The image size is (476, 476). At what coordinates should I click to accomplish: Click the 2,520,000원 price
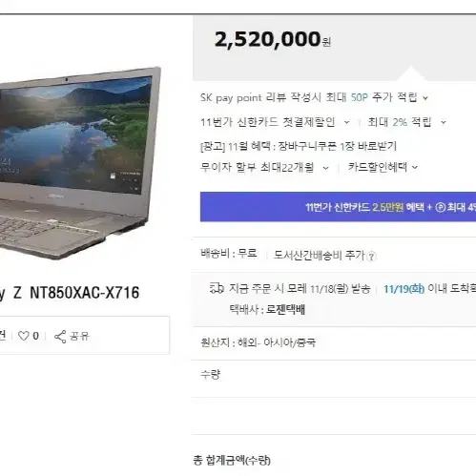click(x=273, y=40)
